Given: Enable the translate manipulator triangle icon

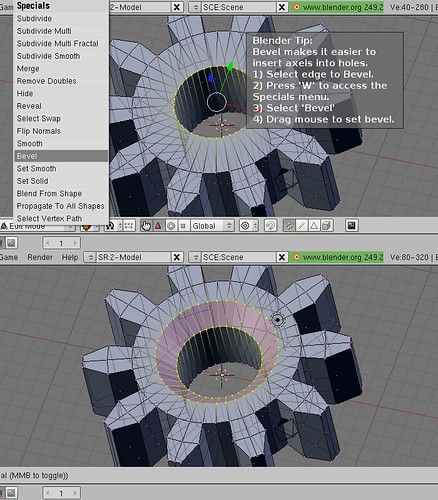Looking at the screenshot, I should point(158,226).
